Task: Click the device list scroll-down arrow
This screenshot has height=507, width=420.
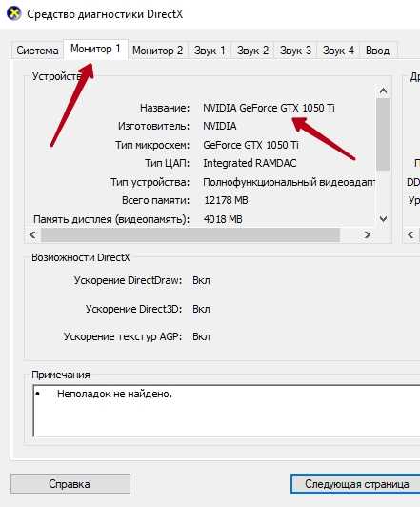Action: [x=383, y=219]
